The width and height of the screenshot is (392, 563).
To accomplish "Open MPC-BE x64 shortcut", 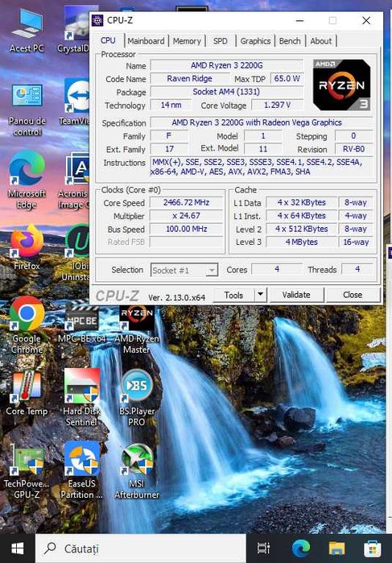I will (x=82, y=325).
